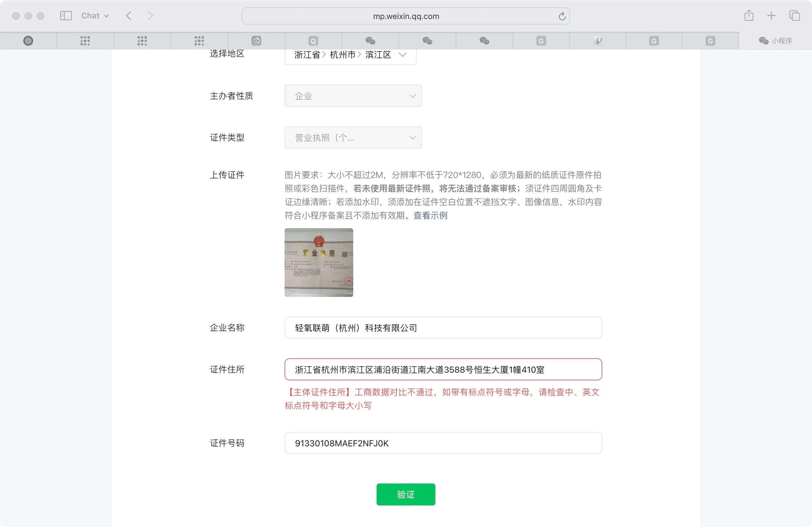This screenshot has height=527, width=812.
Task: Open a new tab with plus icon
Action: click(x=771, y=16)
